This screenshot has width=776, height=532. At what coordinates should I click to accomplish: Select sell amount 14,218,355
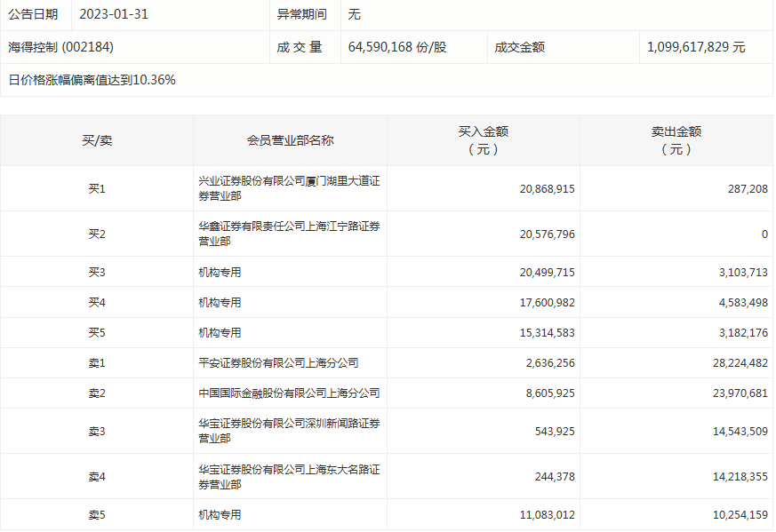pos(740,477)
